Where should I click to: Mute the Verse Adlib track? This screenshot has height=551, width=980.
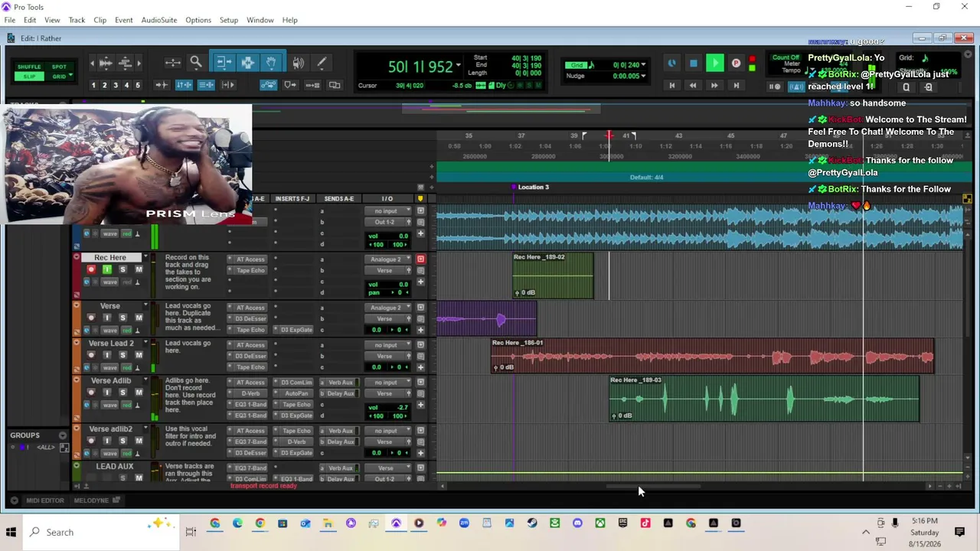point(139,393)
